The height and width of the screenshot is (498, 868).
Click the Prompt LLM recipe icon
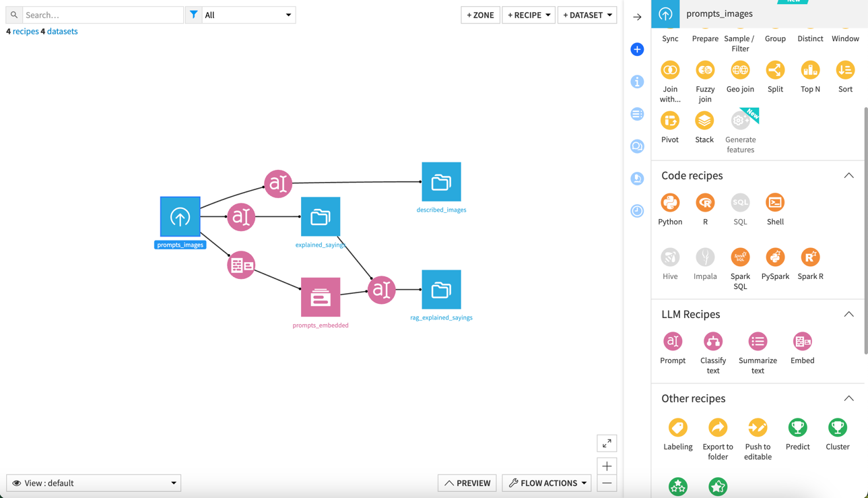[x=672, y=342]
